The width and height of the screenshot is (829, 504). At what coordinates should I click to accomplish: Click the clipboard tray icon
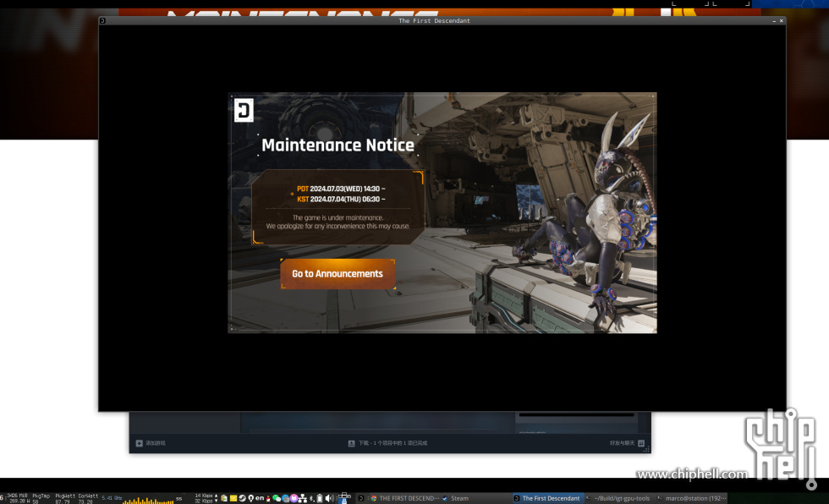tap(224, 498)
